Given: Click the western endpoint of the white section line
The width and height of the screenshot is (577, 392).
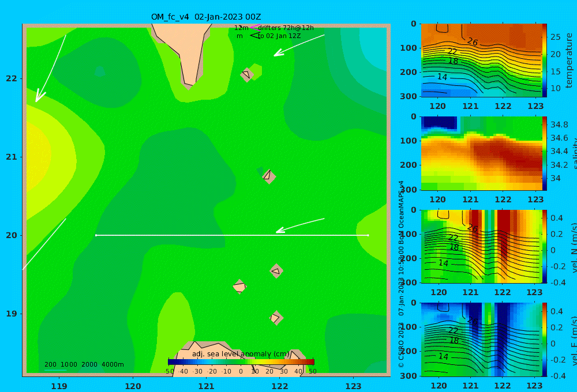Looking at the screenshot, I should 96,235.
